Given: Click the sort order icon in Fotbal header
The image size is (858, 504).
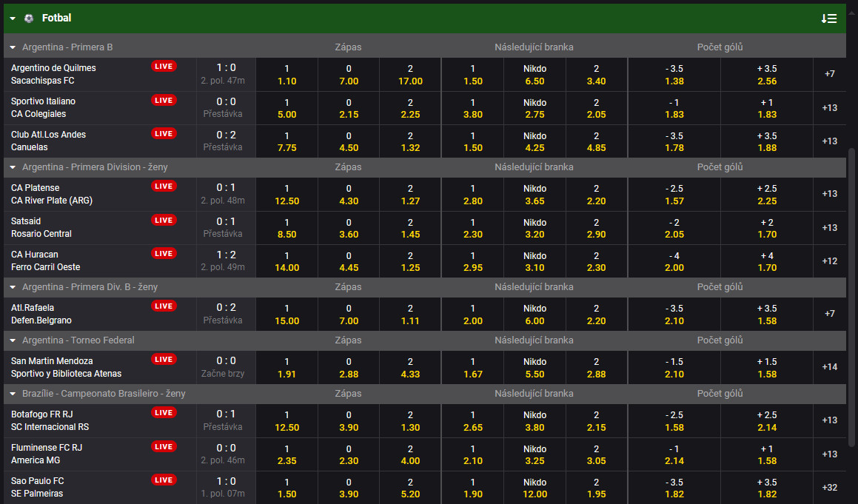Looking at the screenshot, I should 828,19.
